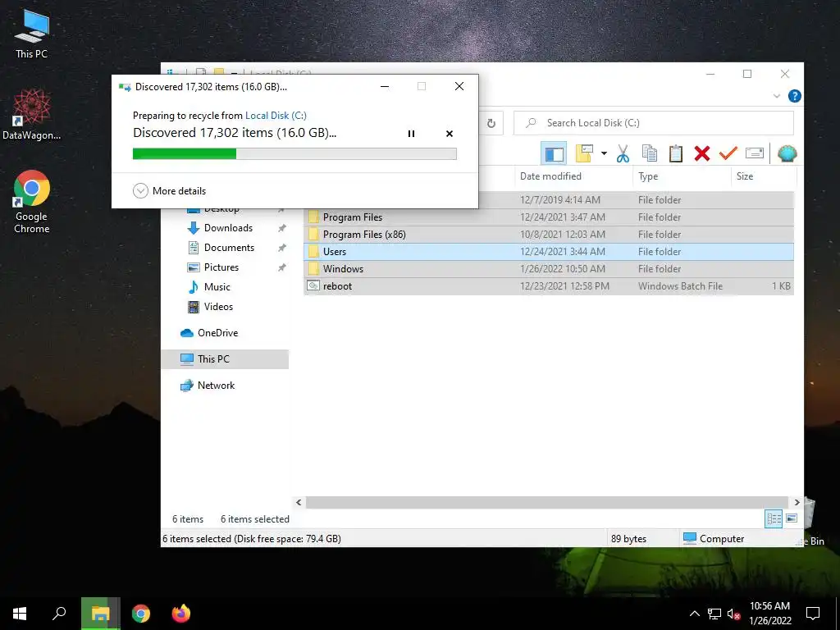This screenshot has width=840, height=630.
Task: Click the red X Delete toolbar icon
Action: (702, 153)
